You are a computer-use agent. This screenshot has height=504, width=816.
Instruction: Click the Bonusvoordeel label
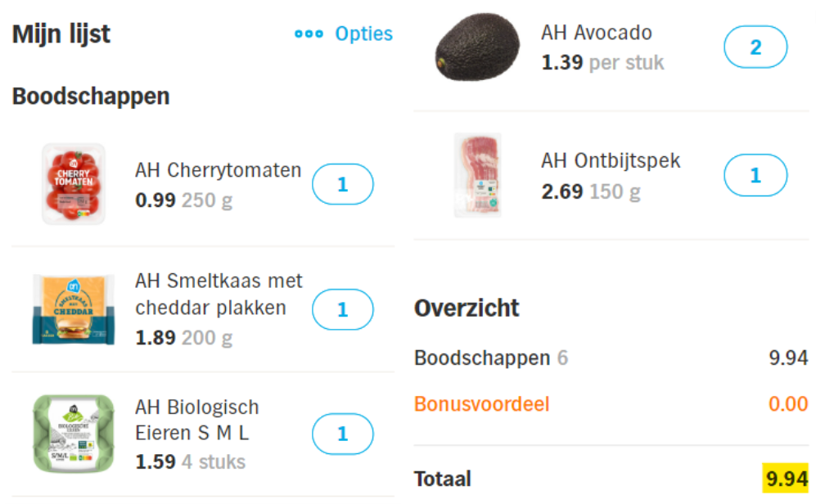[481, 404]
